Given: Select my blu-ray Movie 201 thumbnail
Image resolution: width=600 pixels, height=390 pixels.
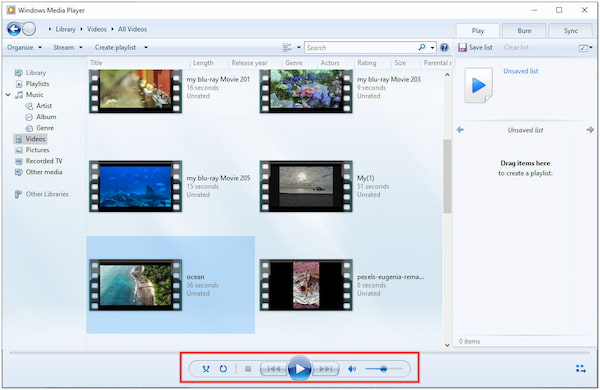Looking at the screenshot, I should pyautogui.click(x=135, y=91).
